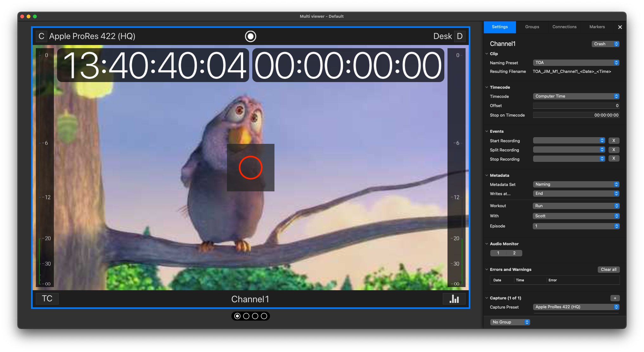Click the Channel1 label below the video

click(250, 299)
